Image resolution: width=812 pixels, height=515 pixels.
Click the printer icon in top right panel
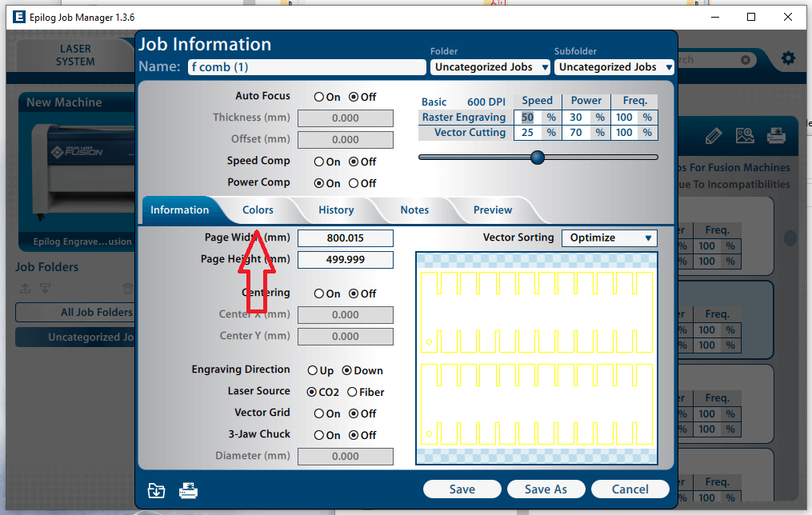[x=776, y=136]
